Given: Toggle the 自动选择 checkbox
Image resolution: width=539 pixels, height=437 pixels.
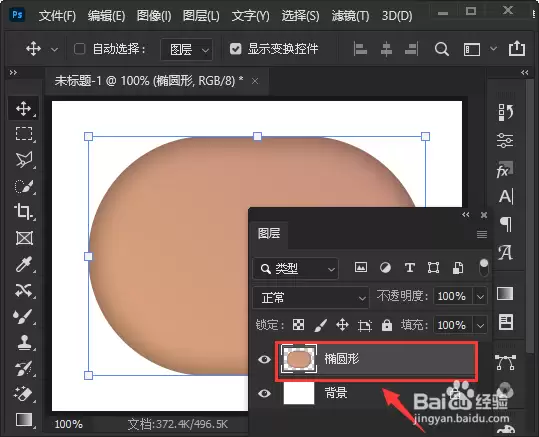Looking at the screenshot, I should [79, 49].
